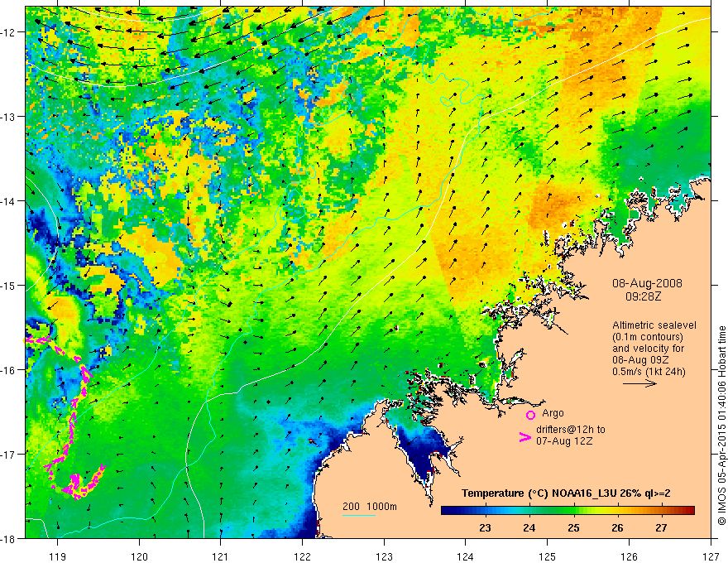Screen dimensions: 728x563
Task: Click the temperature title 'Temperature (°C) NOAA16_L3U 26% ql>=2'
Action: 566,493
